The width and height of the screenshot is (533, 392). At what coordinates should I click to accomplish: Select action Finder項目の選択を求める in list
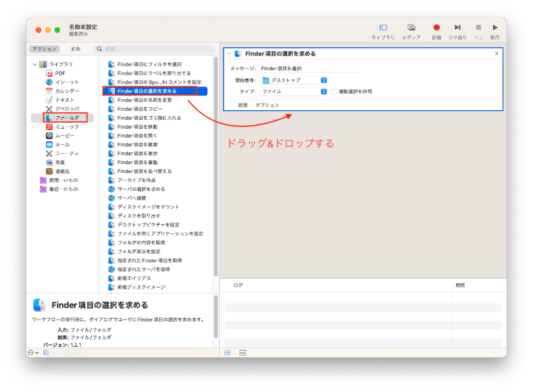(x=155, y=91)
